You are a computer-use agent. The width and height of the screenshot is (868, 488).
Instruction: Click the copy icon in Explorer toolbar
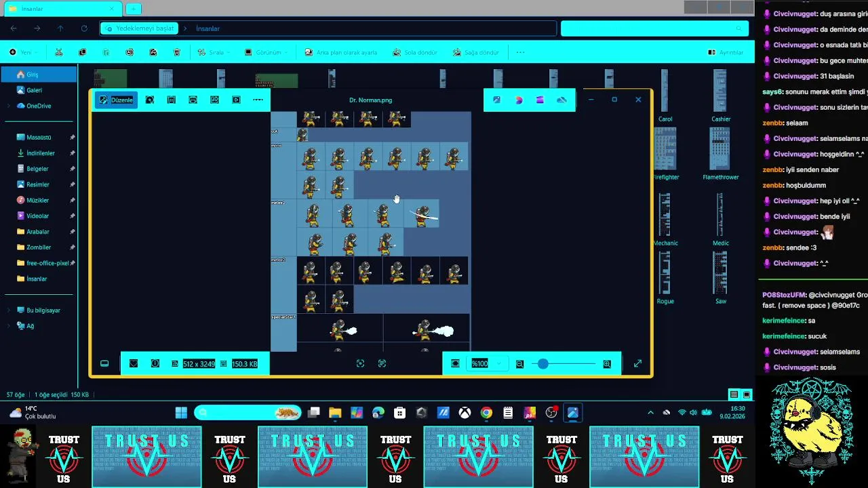[x=83, y=52]
